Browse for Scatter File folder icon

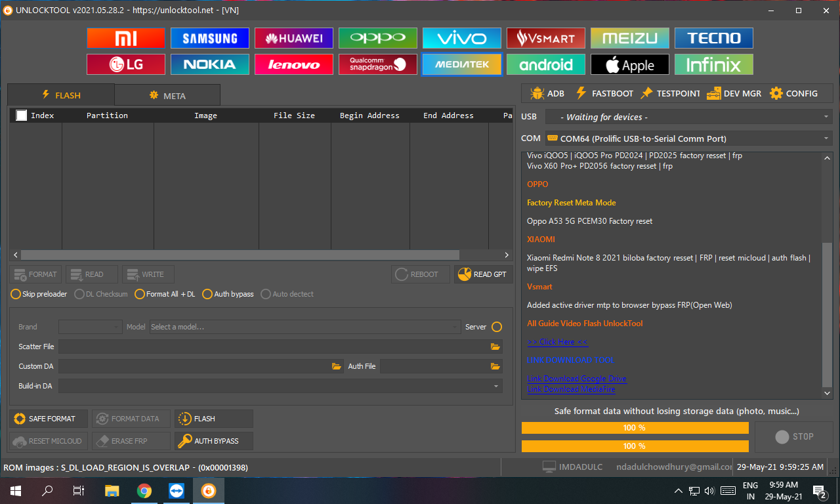click(x=495, y=346)
